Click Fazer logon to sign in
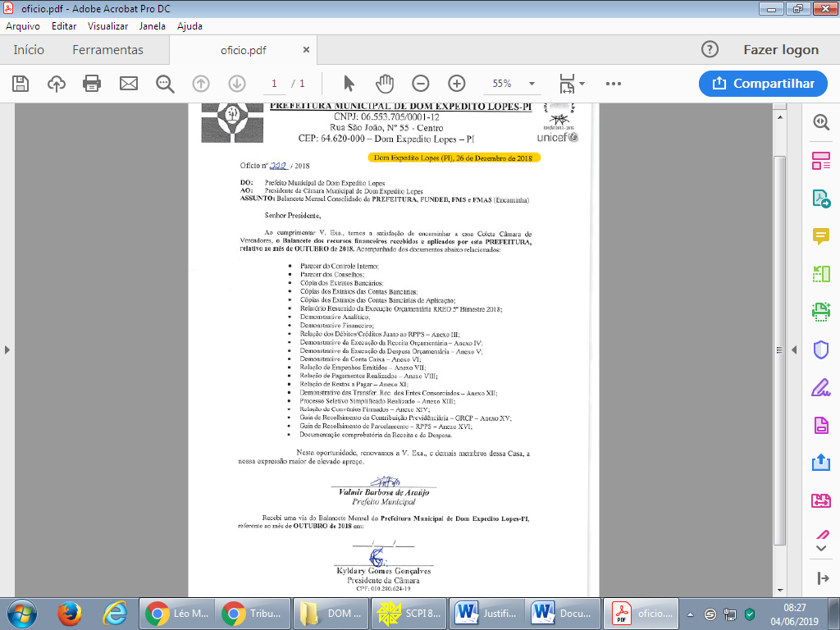840x630 pixels. (780, 50)
